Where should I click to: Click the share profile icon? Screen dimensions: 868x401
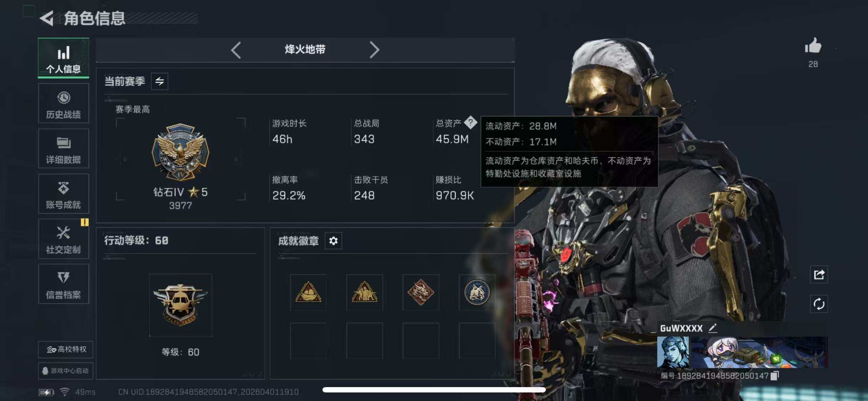(x=819, y=274)
